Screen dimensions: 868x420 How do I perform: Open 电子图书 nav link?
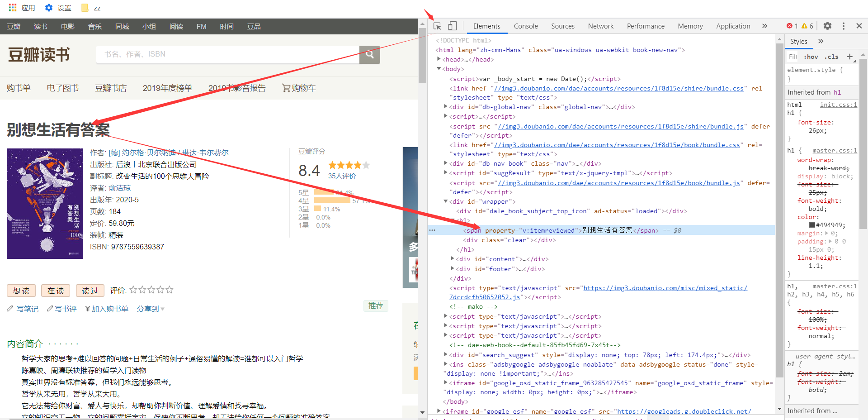pyautogui.click(x=63, y=88)
